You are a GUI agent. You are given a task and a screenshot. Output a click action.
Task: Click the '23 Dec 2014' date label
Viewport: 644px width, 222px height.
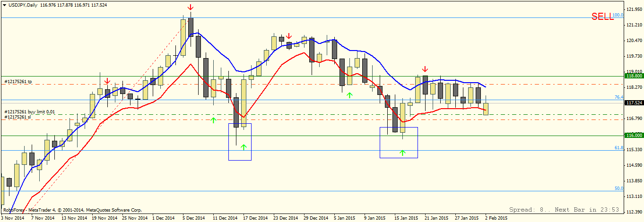click(286, 218)
